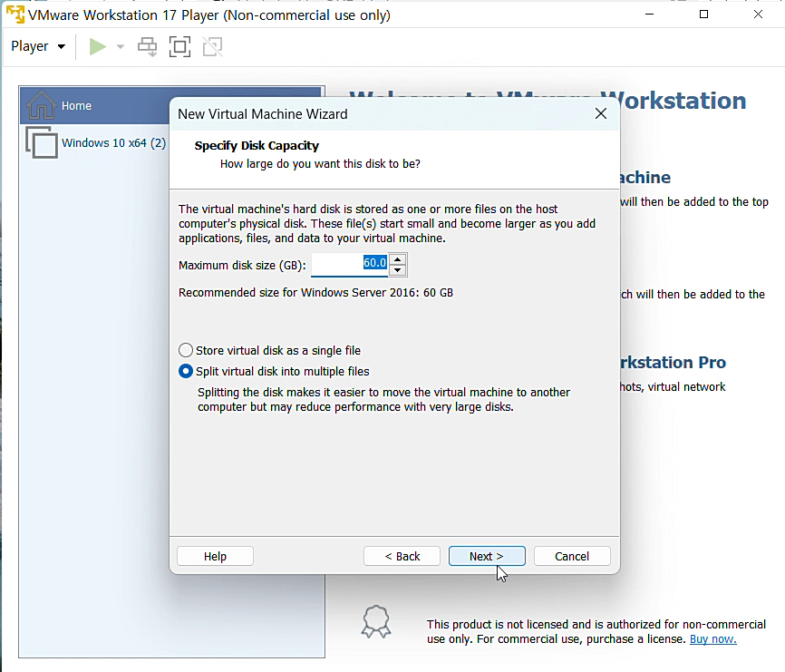Click Send Ctrl+Alt+Del toolbar icon
The width and height of the screenshot is (785, 672).
pyautogui.click(x=147, y=46)
